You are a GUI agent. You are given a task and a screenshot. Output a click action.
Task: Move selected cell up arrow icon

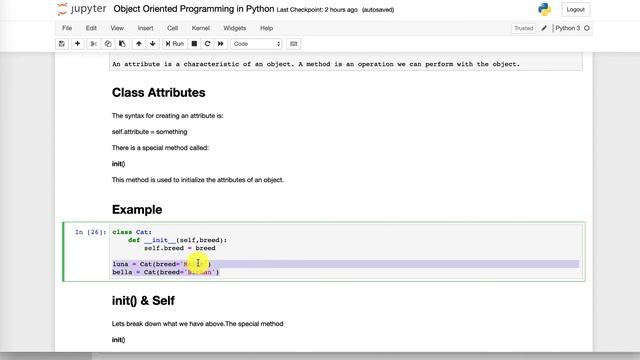[139, 44]
